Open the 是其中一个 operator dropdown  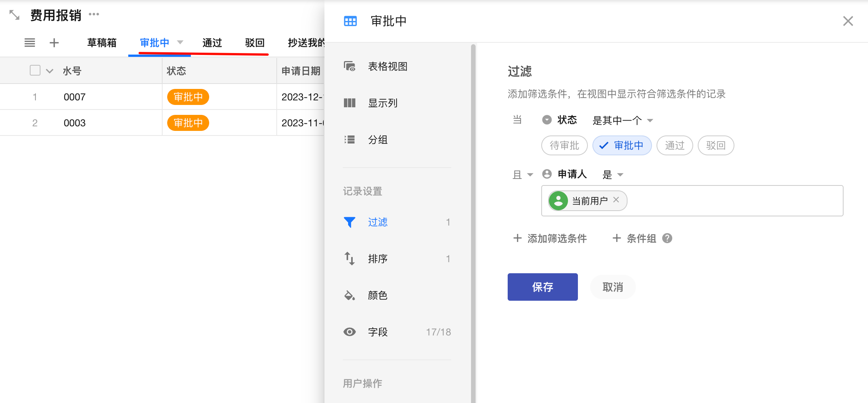[623, 121]
